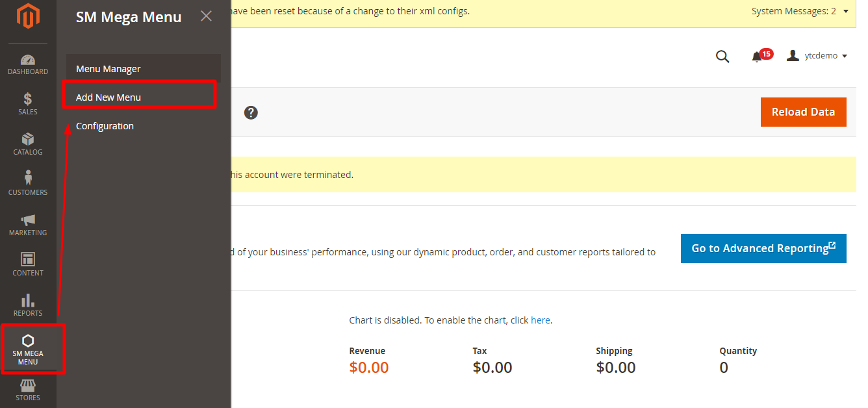Expand the ytcdemo account dropdown
The width and height of the screenshot is (868, 408).
(817, 56)
